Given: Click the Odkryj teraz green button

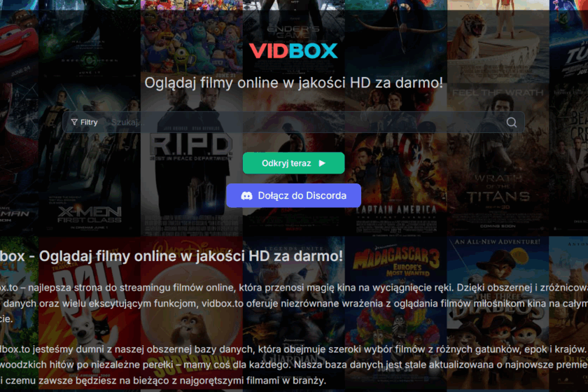Looking at the screenshot, I should click(x=293, y=163).
